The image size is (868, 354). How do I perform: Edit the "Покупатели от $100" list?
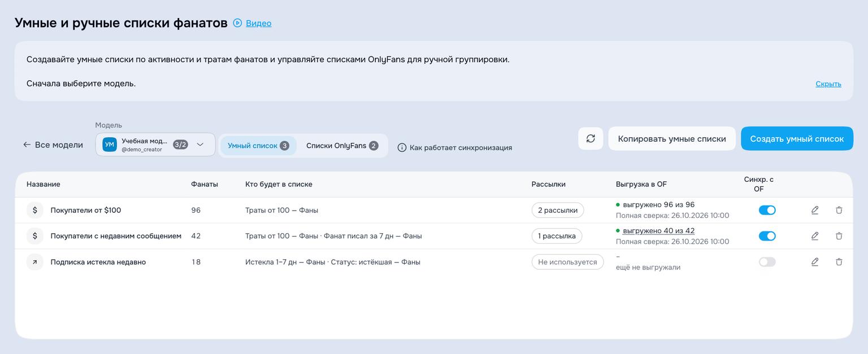815,210
